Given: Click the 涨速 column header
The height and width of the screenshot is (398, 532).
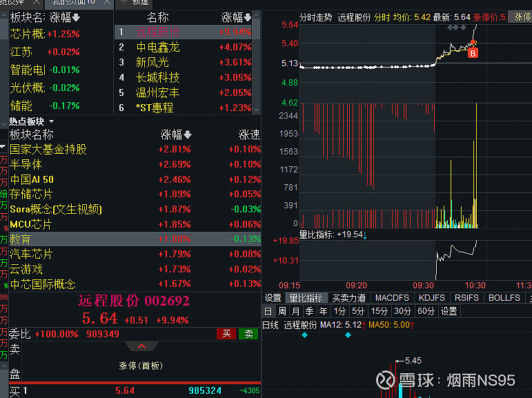Looking at the screenshot, I should [249, 135].
